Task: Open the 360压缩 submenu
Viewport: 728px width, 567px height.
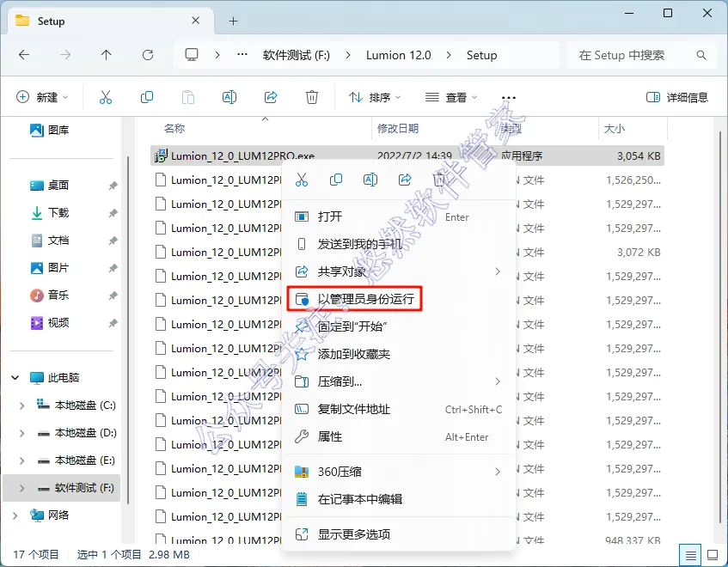Action: [400, 472]
